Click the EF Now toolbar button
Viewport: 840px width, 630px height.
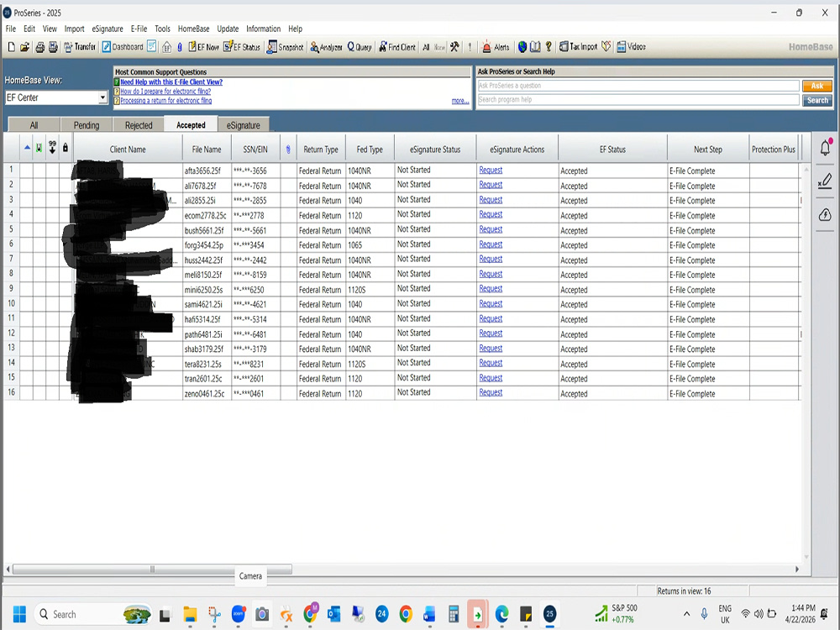(x=203, y=47)
